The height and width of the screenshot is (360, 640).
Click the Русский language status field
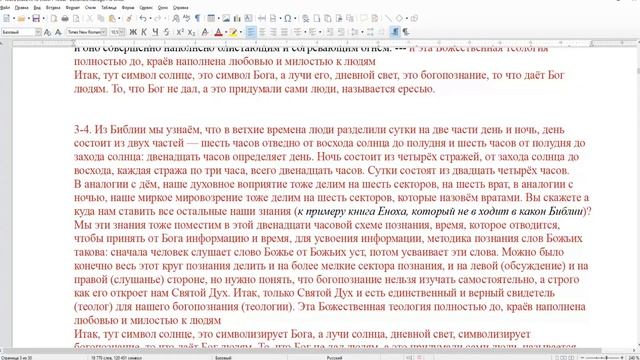click(334, 358)
